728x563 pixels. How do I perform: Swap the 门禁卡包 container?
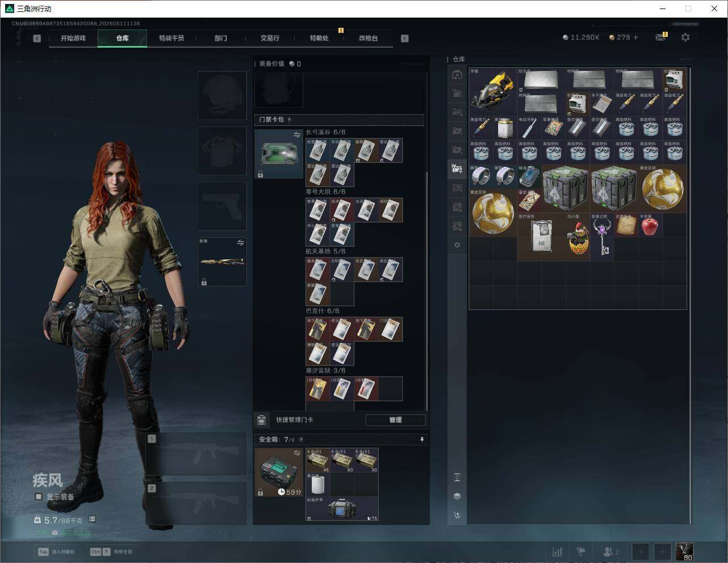297,135
